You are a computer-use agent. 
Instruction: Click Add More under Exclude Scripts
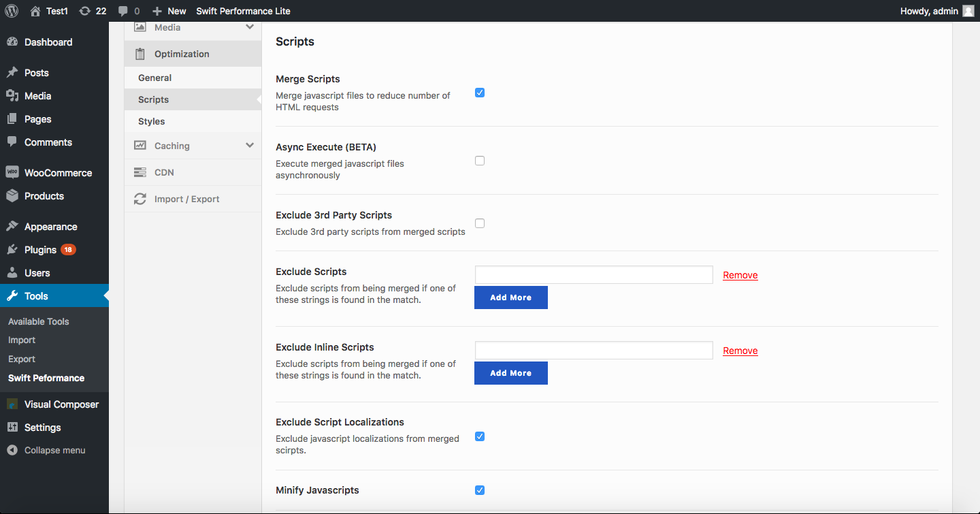tap(510, 298)
